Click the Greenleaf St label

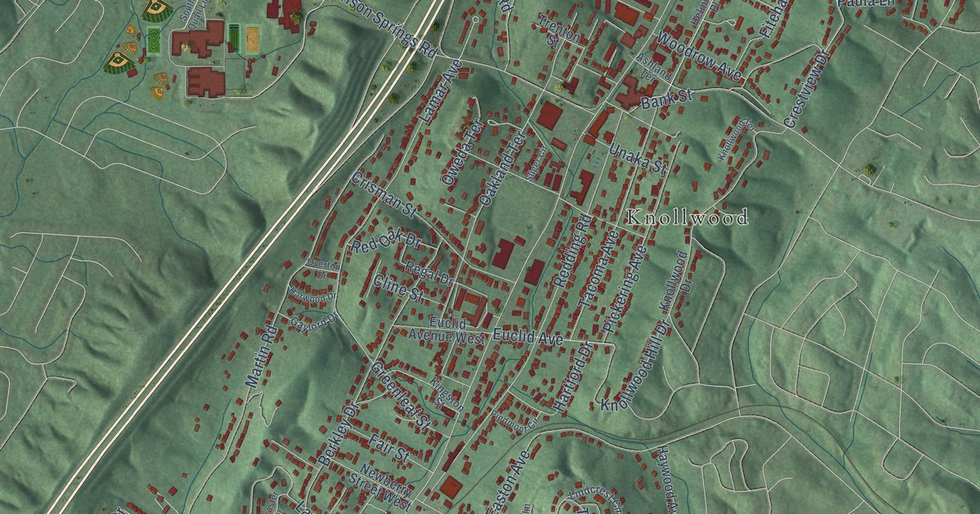point(400,396)
